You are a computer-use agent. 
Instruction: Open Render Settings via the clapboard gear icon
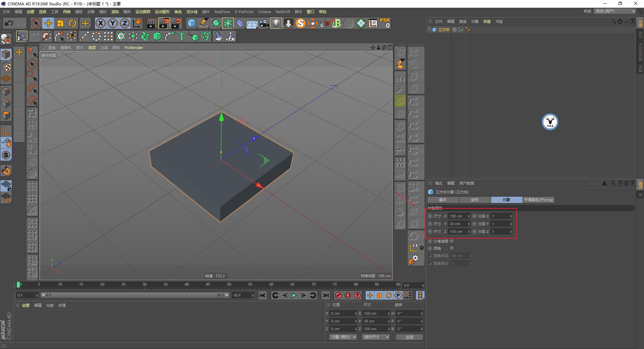176,23
